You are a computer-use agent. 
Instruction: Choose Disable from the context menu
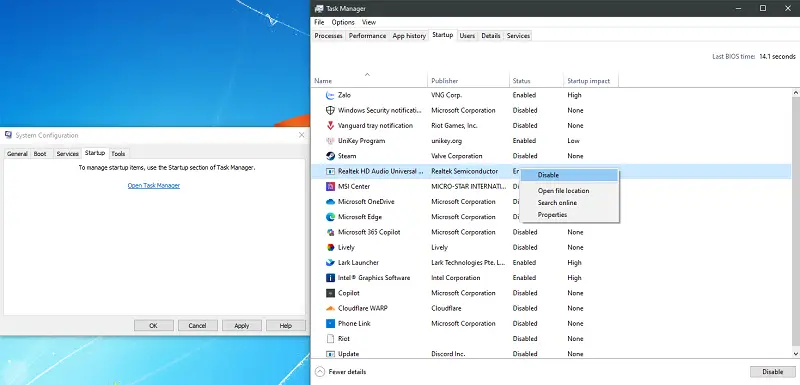[x=569, y=175]
